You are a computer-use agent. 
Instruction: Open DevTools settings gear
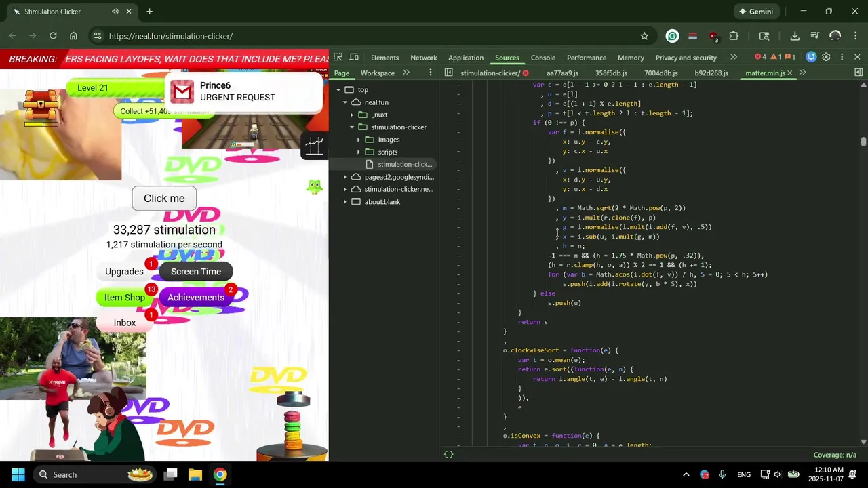(826, 57)
